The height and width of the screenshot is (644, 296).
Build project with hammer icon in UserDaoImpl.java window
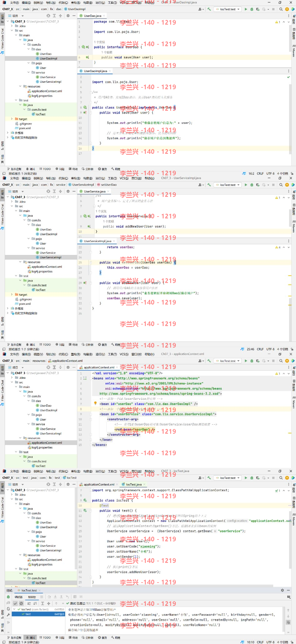click(x=209, y=9)
